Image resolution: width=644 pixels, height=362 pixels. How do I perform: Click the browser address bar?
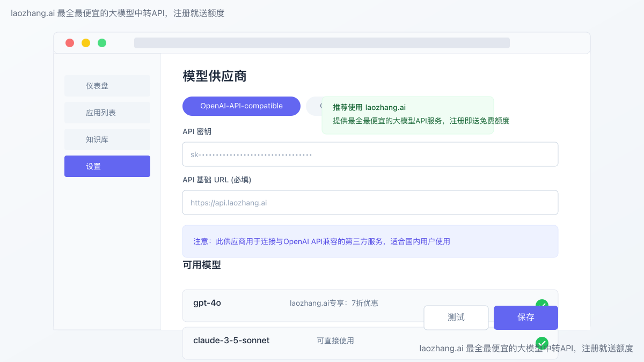pyautogui.click(x=322, y=43)
